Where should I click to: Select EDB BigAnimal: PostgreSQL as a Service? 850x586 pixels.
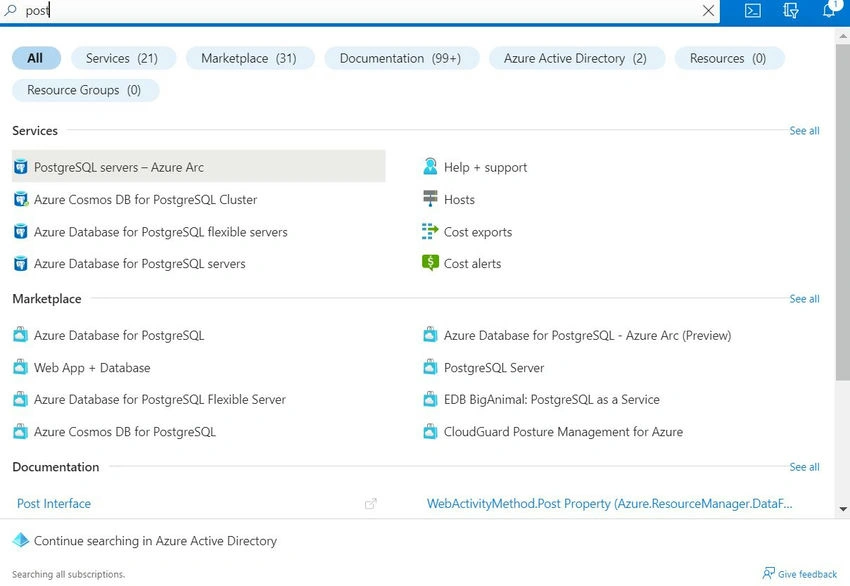(x=551, y=400)
